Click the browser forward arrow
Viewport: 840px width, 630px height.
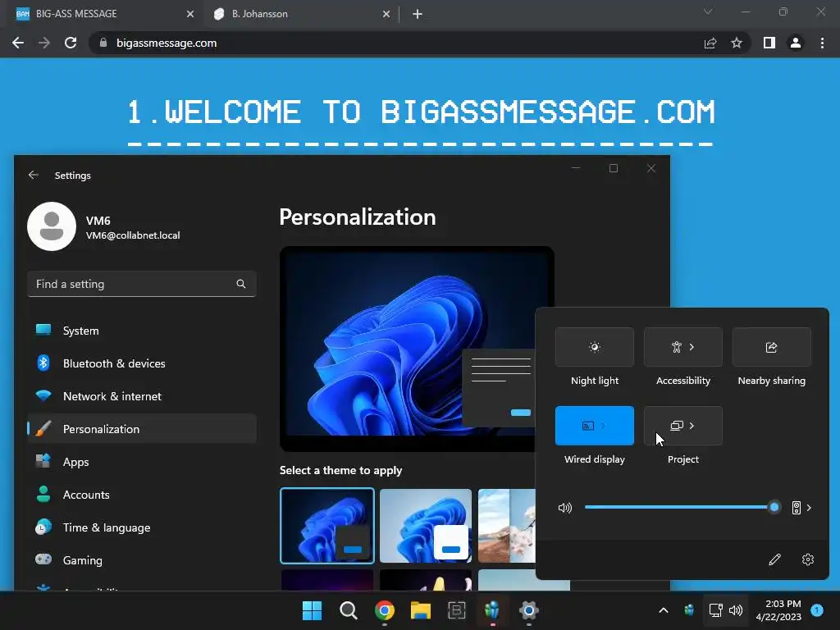pyautogui.click(x=44, y=43)
